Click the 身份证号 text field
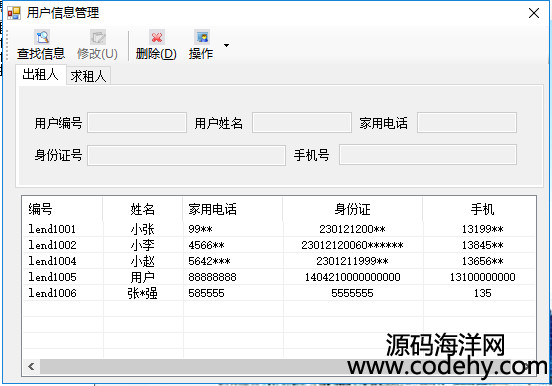Image resolution: width=552 pixels, height=386 pixels. 186,155
